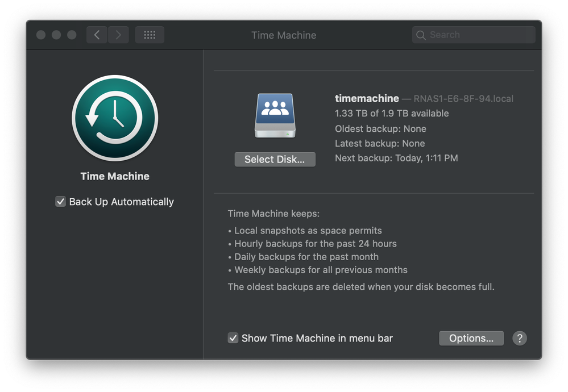
Task: Click Daily backups for the past month
Action: pyautogui.click(x=306, y=257)
